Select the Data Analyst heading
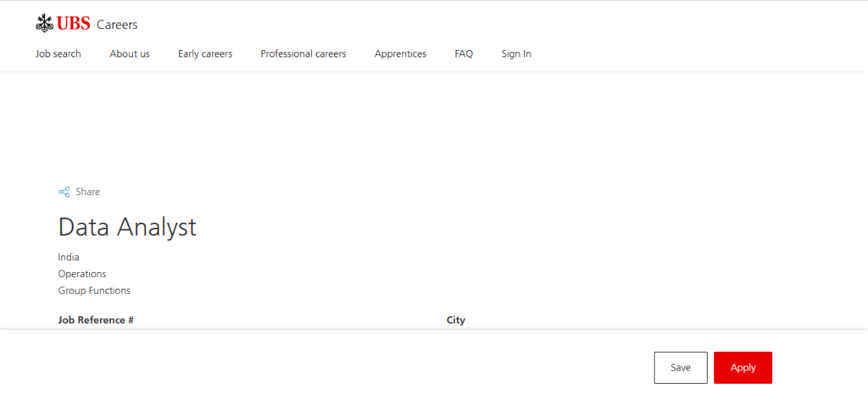 tap(127, 227)
